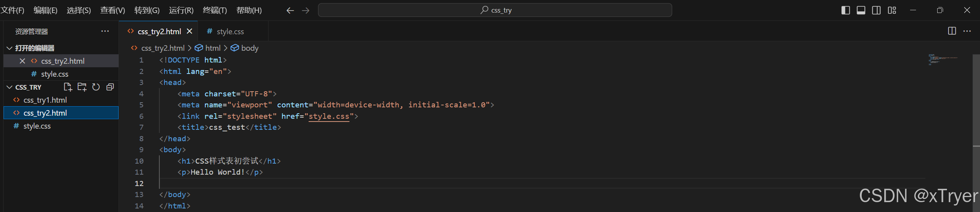Open explorer's more actions ellipsis
This screenshot has height=212, width=980.
coord(105,31)
